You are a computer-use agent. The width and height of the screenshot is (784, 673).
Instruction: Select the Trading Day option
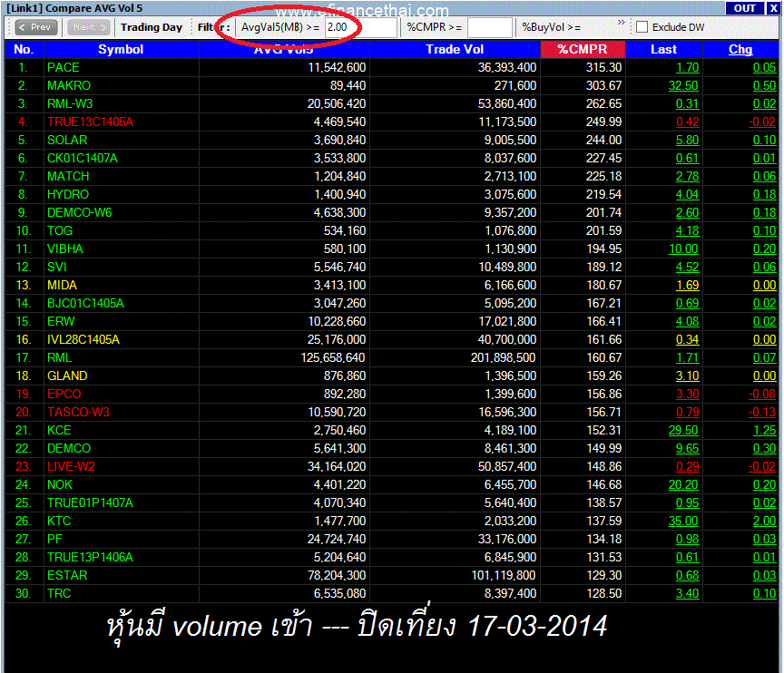coord(151,27)
